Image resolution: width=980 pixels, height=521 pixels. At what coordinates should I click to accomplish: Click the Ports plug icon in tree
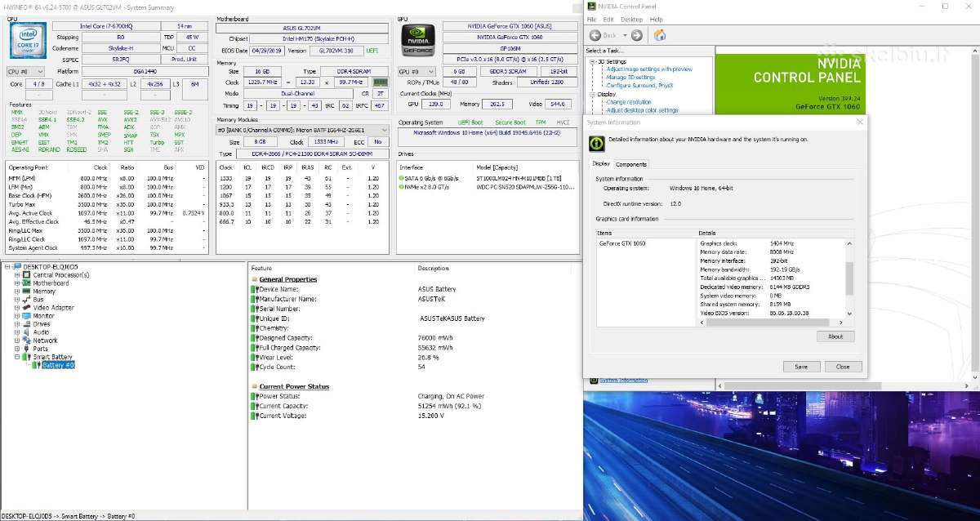27,349
